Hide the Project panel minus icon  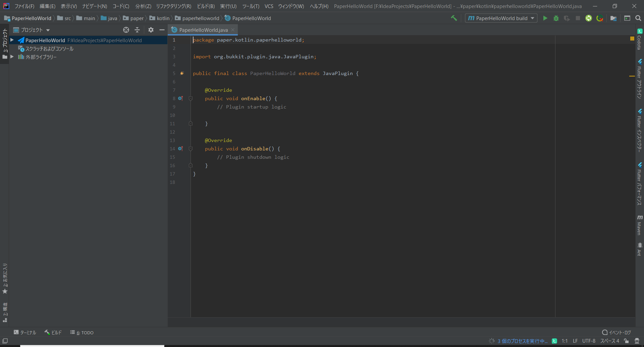click(162, 30)
